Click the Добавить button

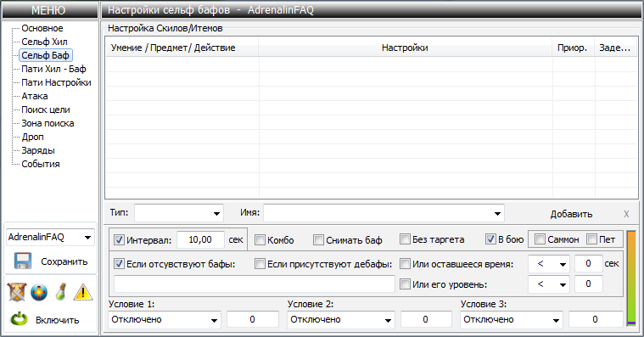pos(571,214)
